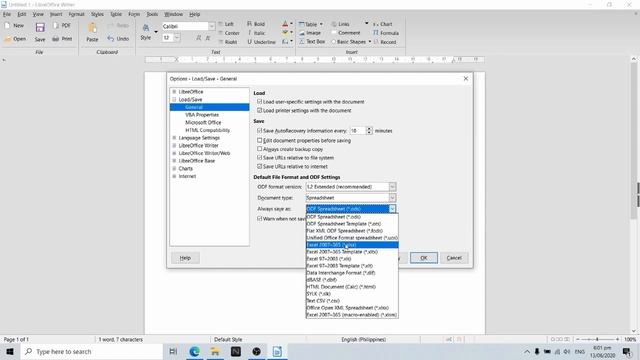Click the font color swatch button
The height and width of the screenshot is (360, 640).
(285, 24)
